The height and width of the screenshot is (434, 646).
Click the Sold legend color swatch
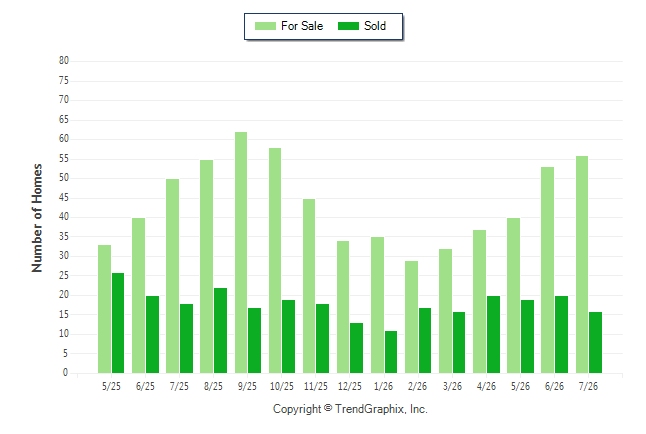coord(348,26)
